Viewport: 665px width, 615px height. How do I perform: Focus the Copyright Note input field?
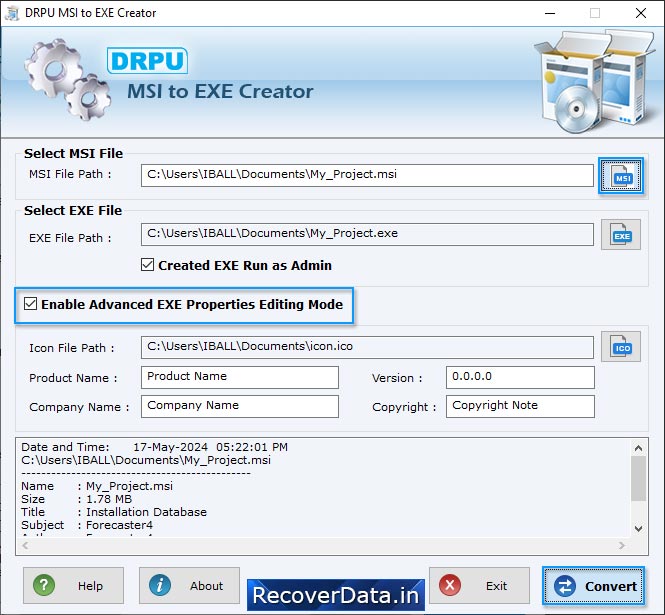point(520,406)
